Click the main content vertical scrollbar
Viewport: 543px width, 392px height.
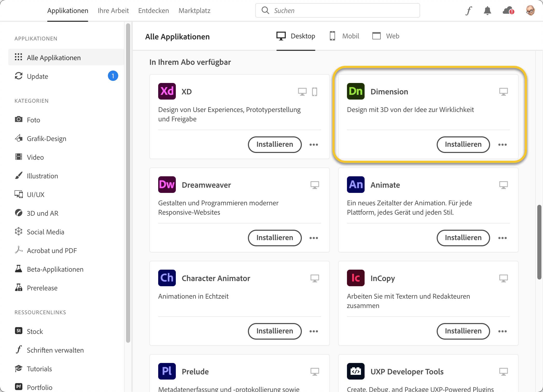539,242
